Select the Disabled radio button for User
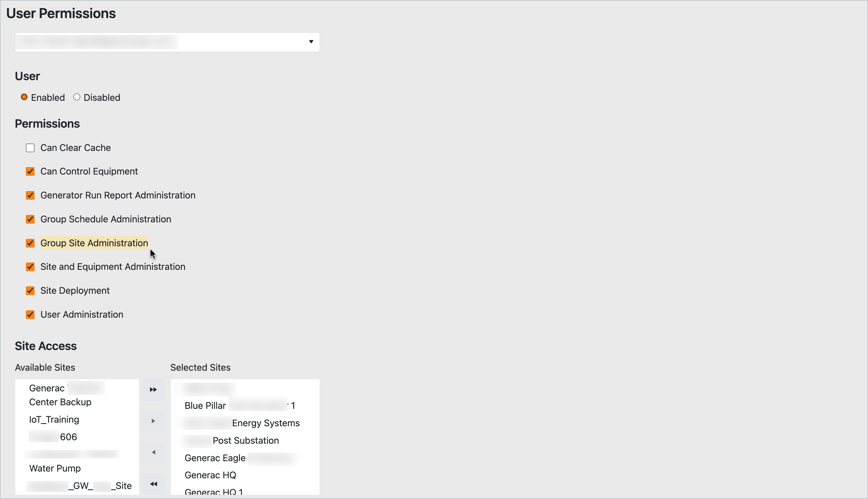This screenshot has width=868, height=499. (77, 97)
